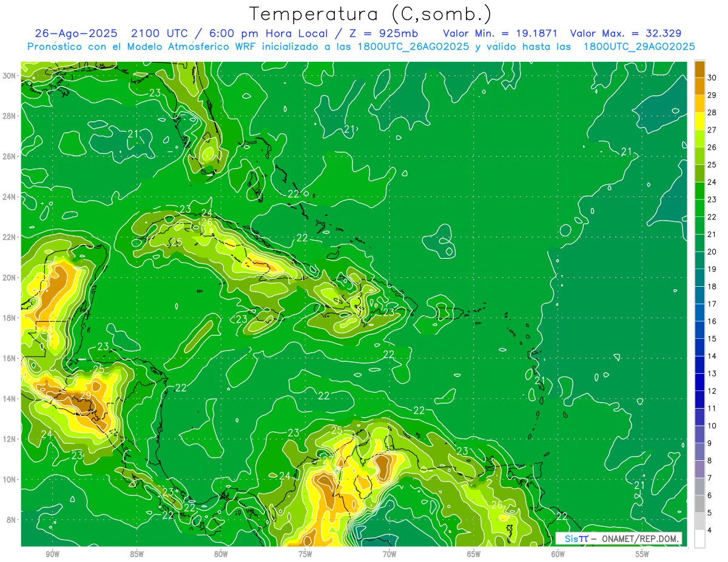Click the 'ONAMET/REP.DOM.' credit label
This screenshot has width=728, height=562.
(x=641, y=538)
